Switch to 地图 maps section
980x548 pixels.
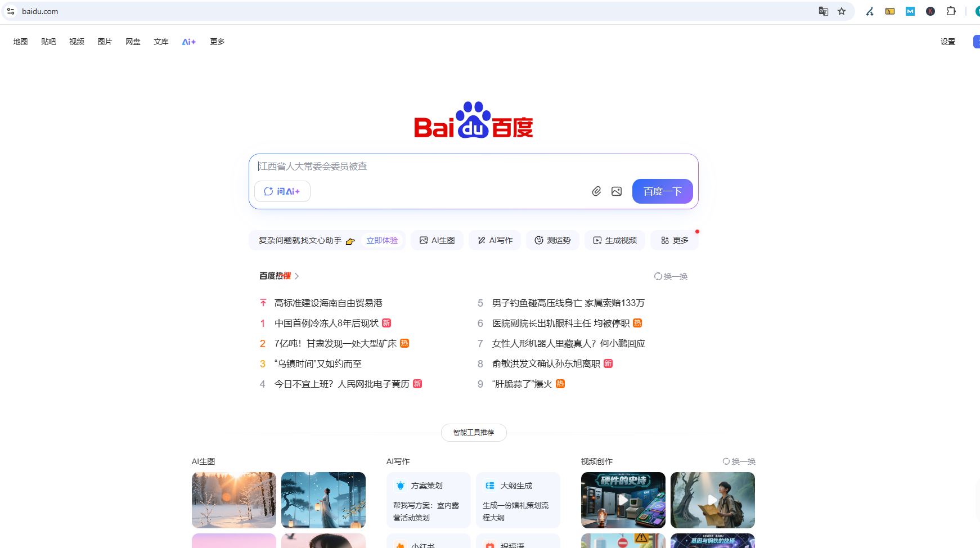pyautogui.click(x=20, y=42)
